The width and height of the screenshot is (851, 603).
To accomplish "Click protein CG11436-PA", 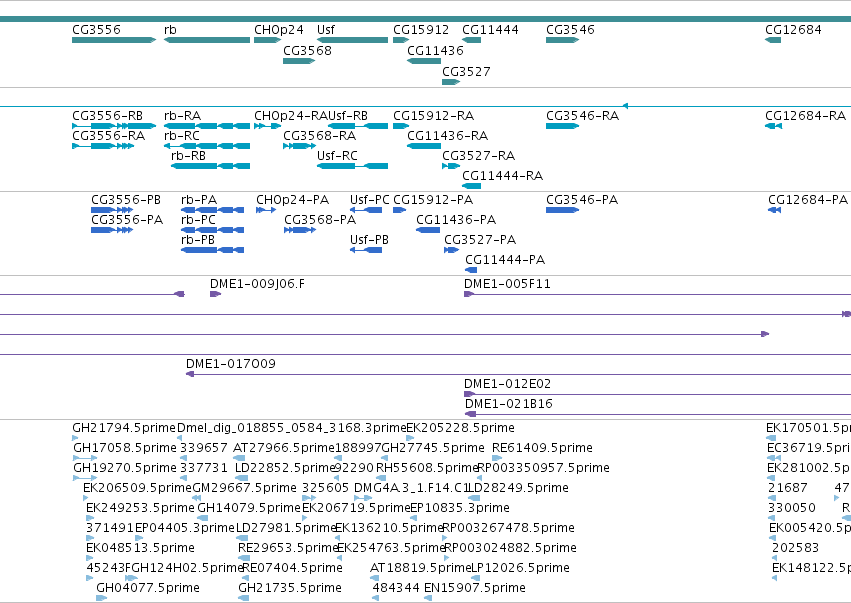I will tap(428, 230).
